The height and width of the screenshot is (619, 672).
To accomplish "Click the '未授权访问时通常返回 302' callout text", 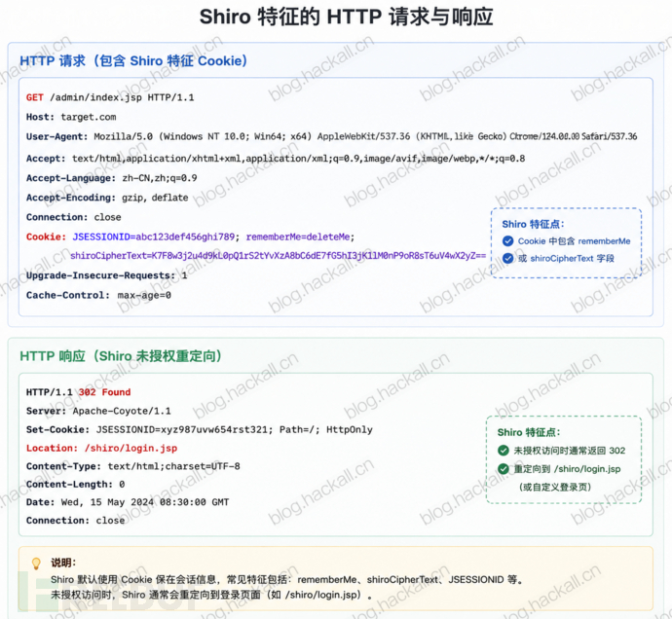I will (570, 451).
